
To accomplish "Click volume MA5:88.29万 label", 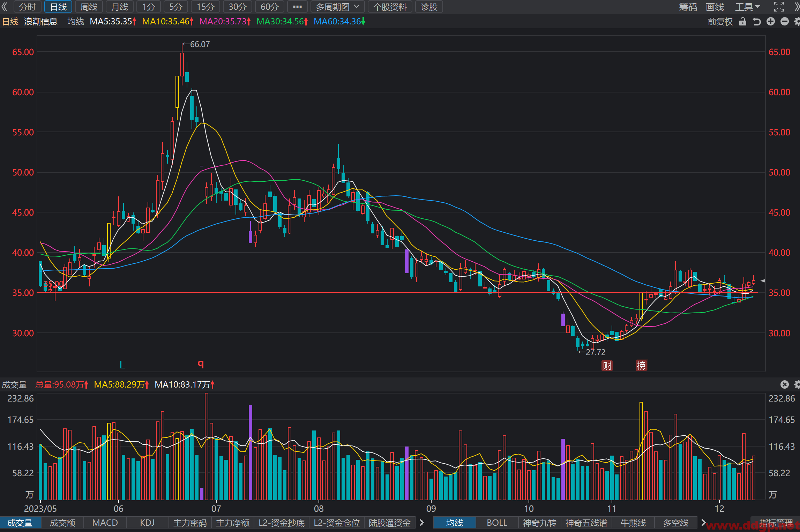I will [x=121, y=384].
